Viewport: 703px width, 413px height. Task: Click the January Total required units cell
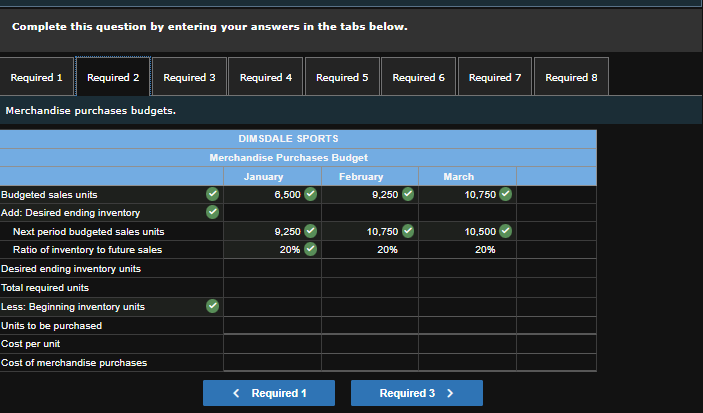coord(272,287)
